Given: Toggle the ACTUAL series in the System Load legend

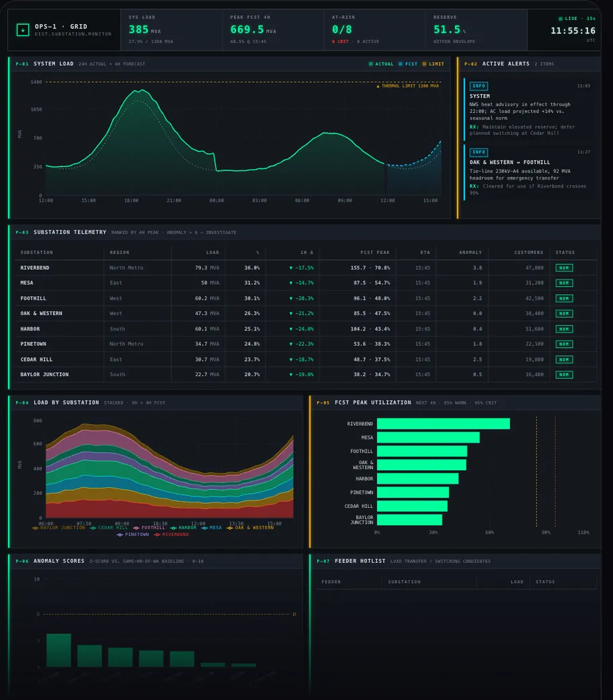Looking at the screenshot, I should (381, 64).
